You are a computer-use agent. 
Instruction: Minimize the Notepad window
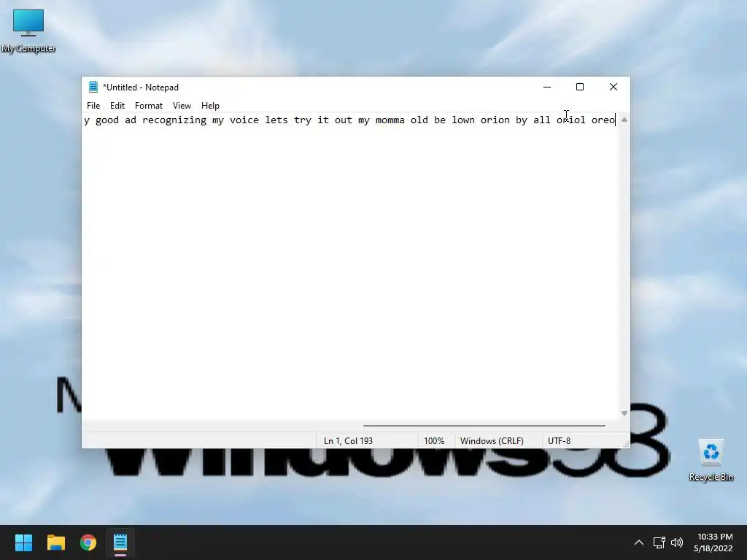point(547,87)
